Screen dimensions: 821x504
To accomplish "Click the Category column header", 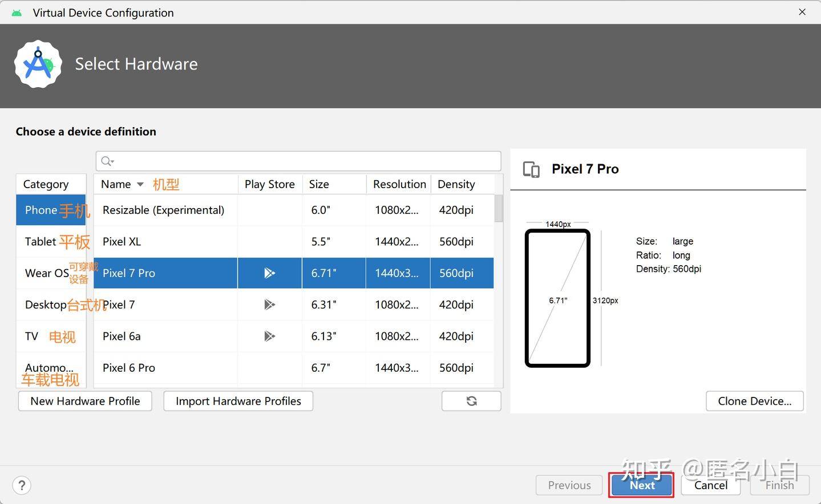I will click(x=51, y=184).
